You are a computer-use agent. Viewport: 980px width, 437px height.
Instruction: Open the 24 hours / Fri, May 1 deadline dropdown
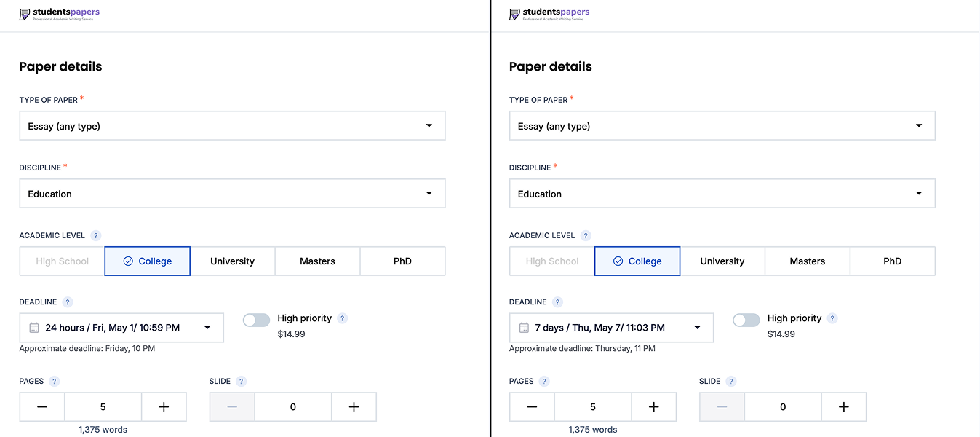(x=121, y=328)
